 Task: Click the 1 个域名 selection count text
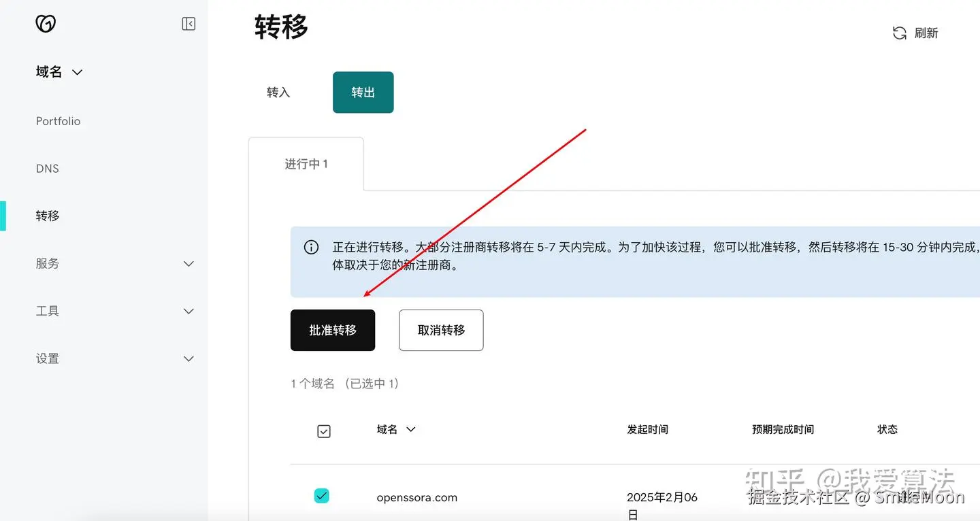coord(344,384)
